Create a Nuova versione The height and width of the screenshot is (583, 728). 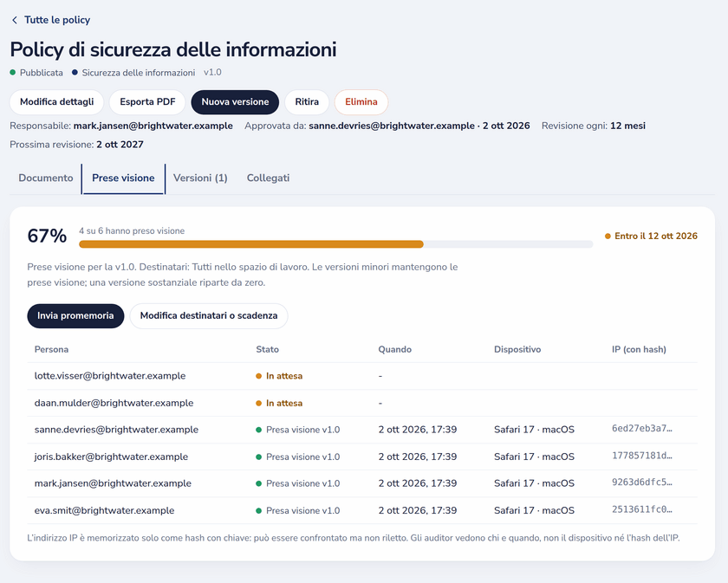coord(235,102)
